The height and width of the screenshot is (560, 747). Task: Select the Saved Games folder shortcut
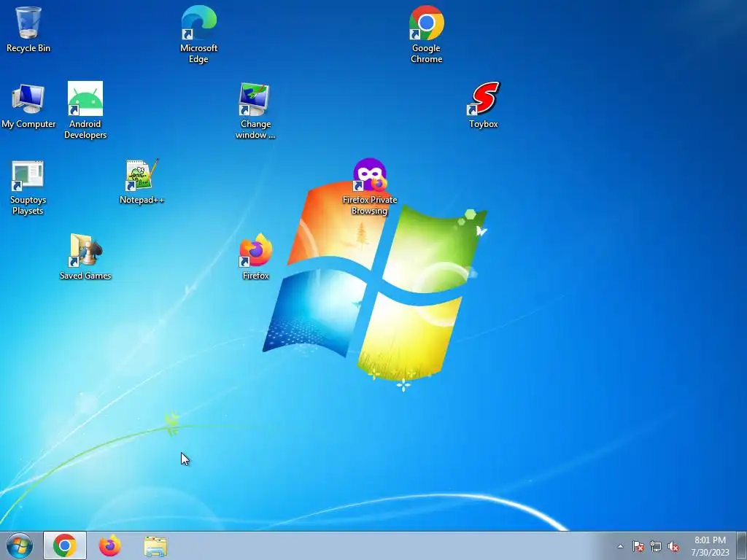85,256
